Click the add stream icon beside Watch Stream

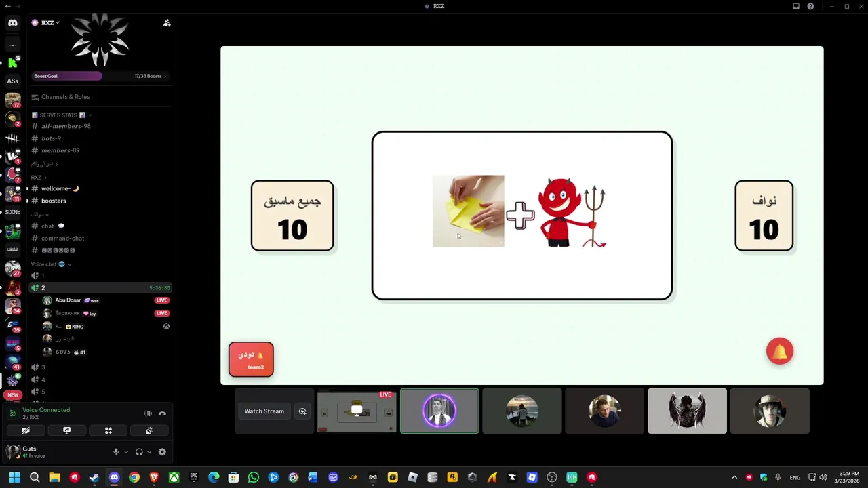click(x=302, y=411)
